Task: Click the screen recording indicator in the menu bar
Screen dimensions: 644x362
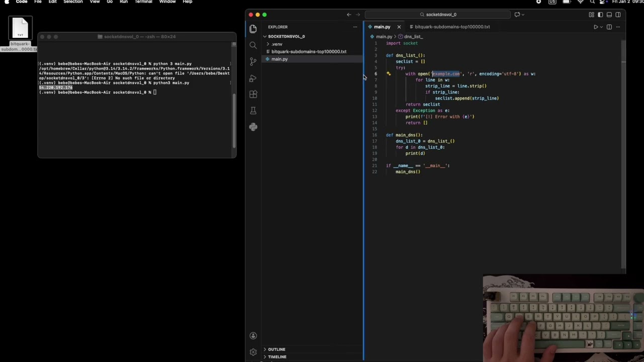Action: tap(539, 2)
